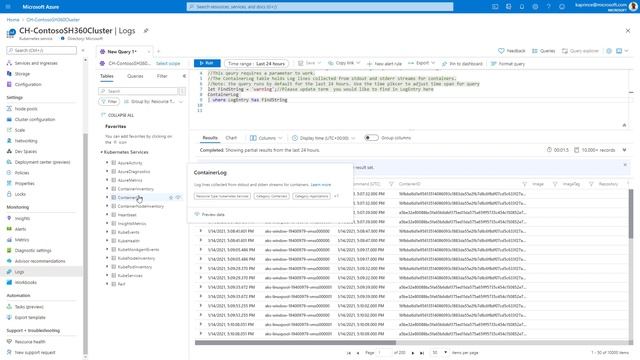Open the Save dropdown

click(309, 63)
